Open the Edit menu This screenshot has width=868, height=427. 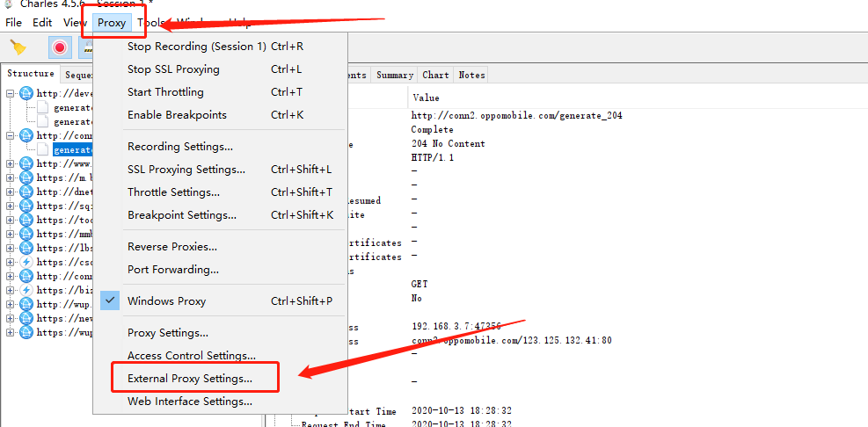coord(42,23)
